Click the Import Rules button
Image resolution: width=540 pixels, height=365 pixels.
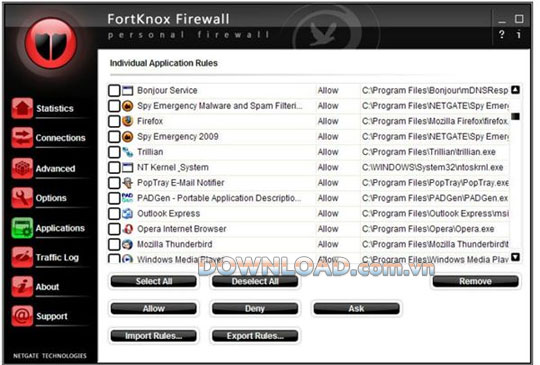(x=154, y=336)
